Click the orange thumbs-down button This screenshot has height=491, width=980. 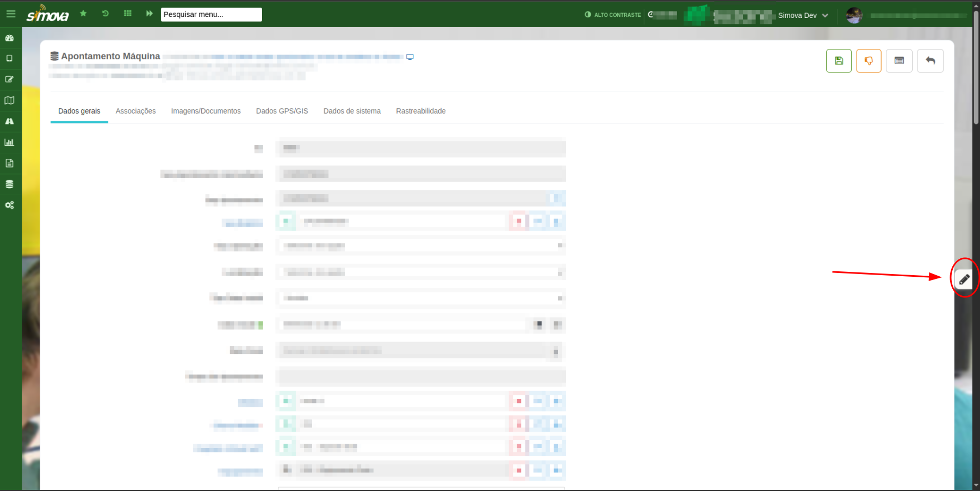coord(869,61)
